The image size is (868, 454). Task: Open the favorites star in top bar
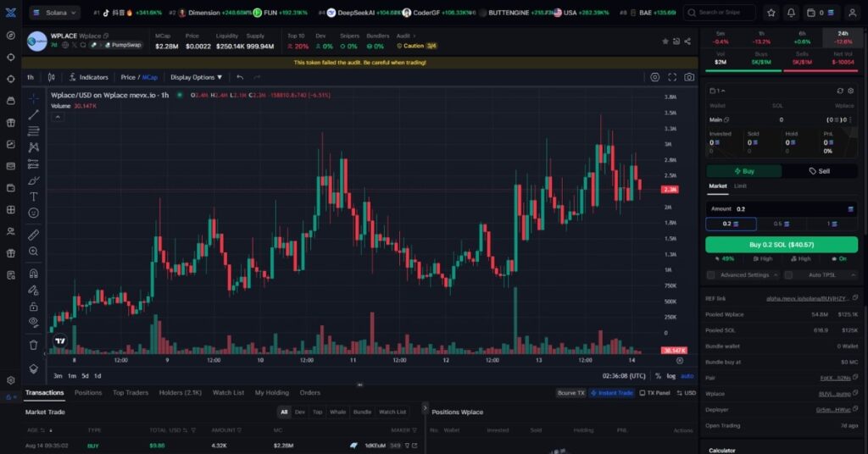771,12
